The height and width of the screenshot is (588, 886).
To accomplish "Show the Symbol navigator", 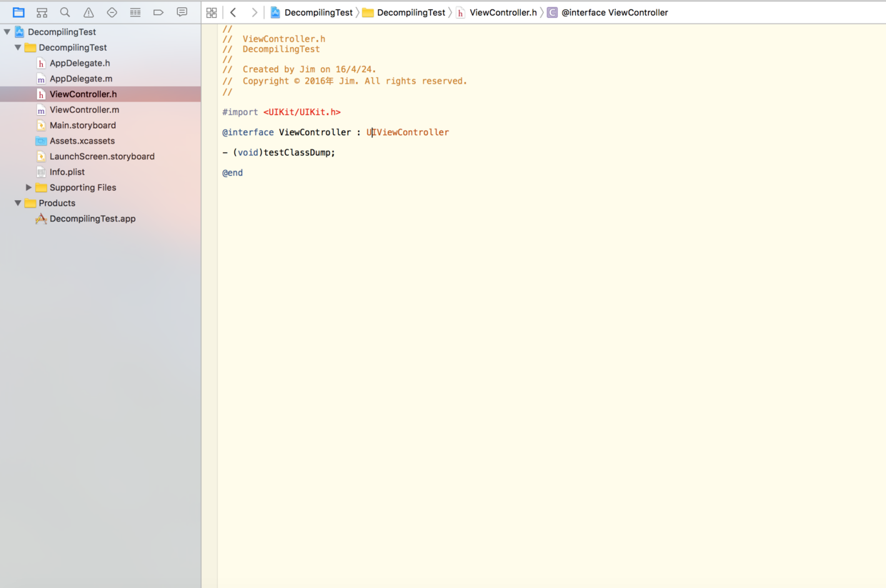I will [41, 12].
